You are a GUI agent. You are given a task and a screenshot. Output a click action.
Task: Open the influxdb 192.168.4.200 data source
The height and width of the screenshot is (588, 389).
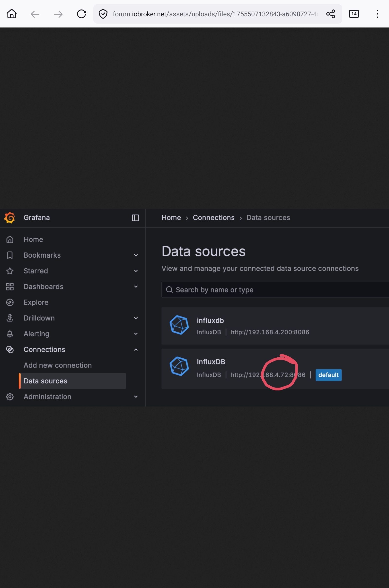click(x=210, y=320)
